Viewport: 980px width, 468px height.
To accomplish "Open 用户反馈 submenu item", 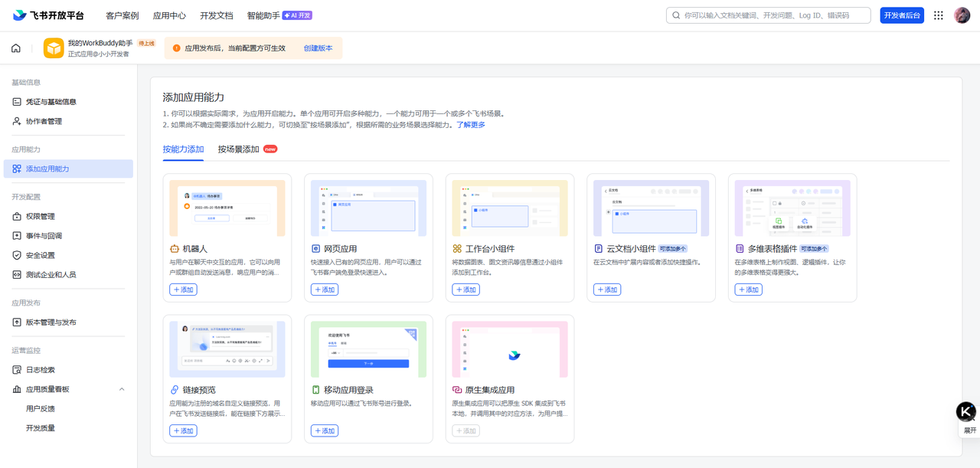I will 41,408.
